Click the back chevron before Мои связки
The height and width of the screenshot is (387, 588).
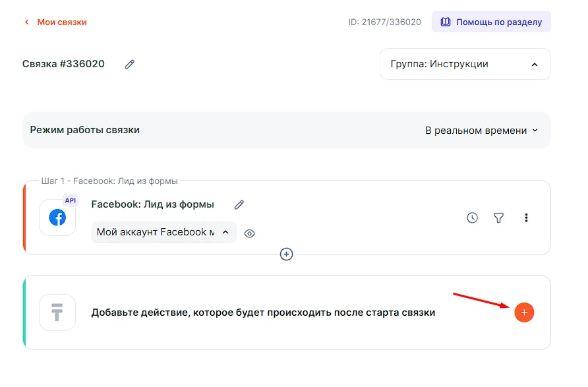click(27, 22)
